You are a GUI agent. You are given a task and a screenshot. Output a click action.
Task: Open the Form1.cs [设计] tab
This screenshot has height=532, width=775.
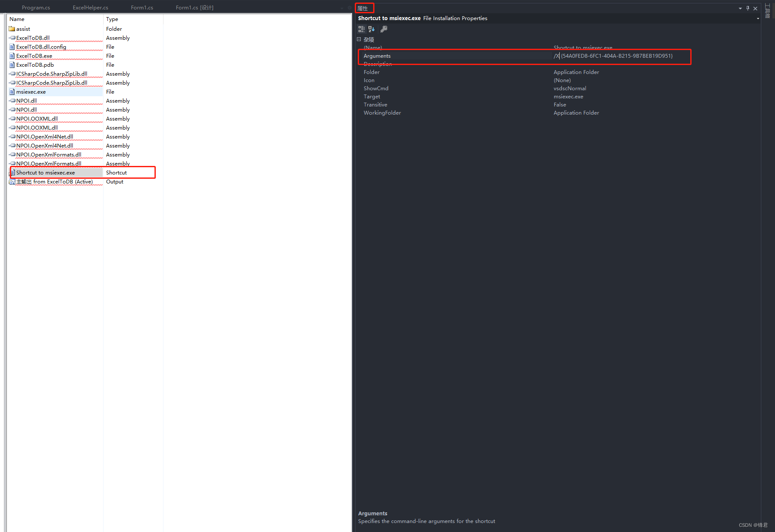(x=195, y=8)
